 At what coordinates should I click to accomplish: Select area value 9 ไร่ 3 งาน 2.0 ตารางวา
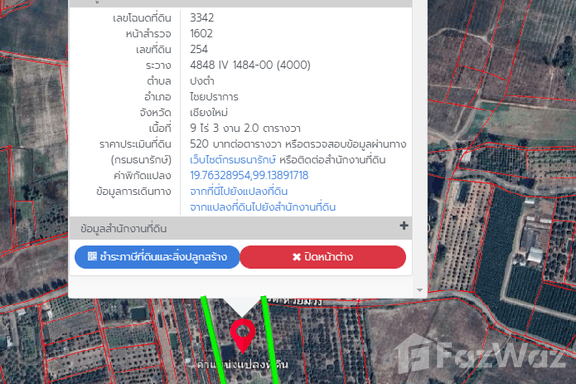245,128
